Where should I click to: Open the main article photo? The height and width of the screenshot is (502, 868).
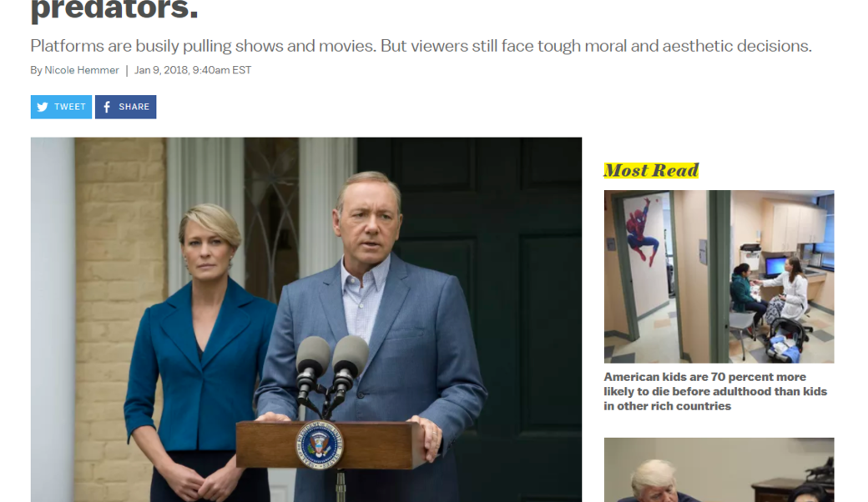click(306, 319)
